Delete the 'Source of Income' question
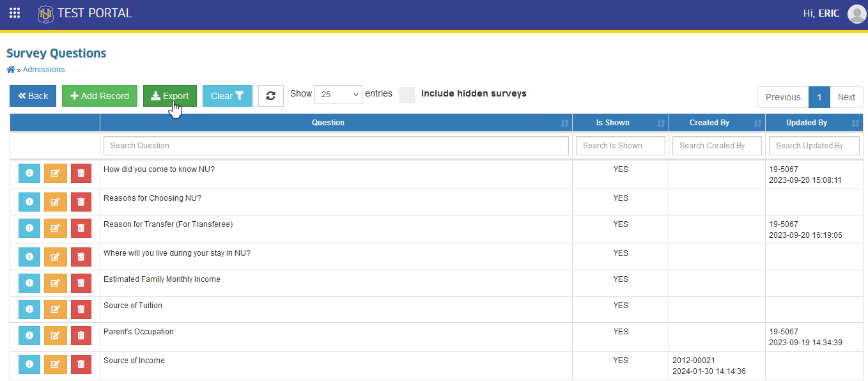This screenshot has height=381, width=868. [81, 364]
